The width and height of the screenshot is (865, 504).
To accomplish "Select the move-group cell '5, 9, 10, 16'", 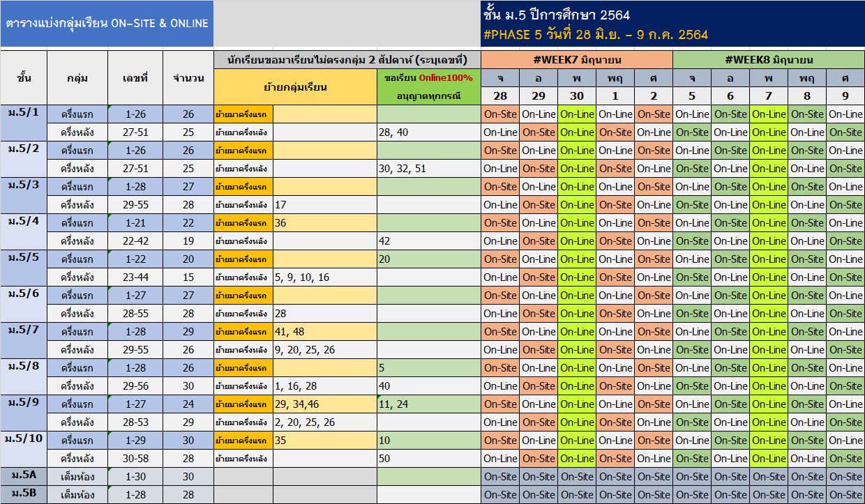I will (325, 277).
